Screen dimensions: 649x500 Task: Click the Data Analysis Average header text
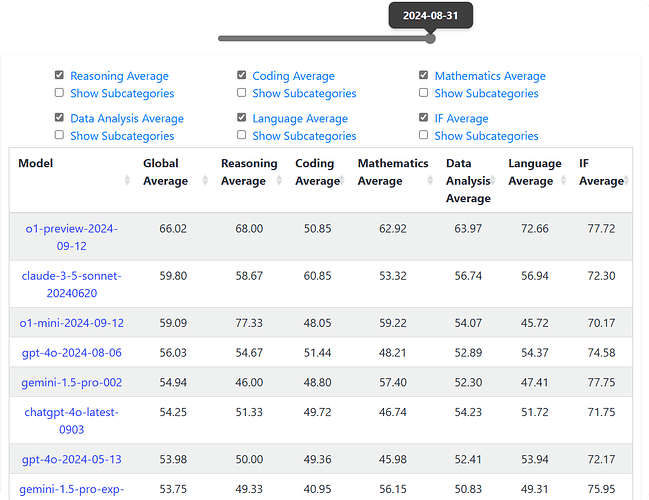point(468,180)
